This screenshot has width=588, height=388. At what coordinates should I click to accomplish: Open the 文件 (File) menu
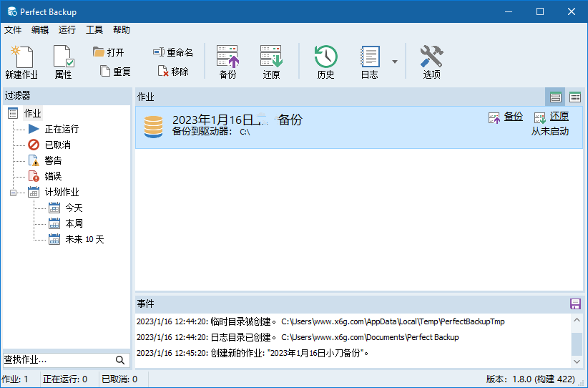point(13,30)
